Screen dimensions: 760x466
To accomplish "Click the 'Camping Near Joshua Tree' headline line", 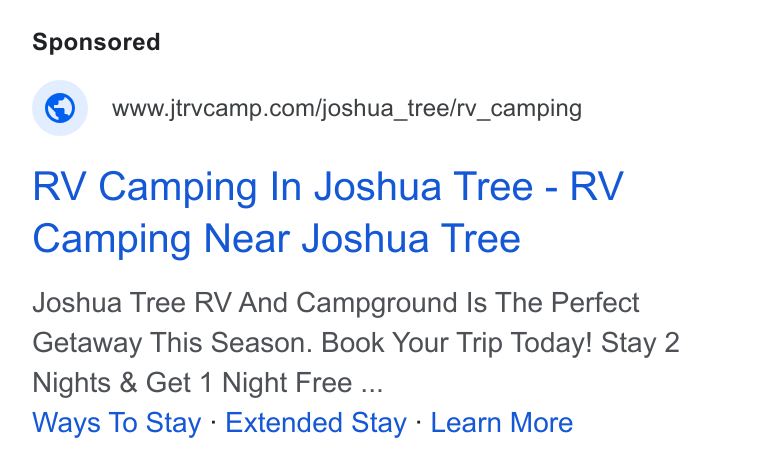I will (276, 239).
